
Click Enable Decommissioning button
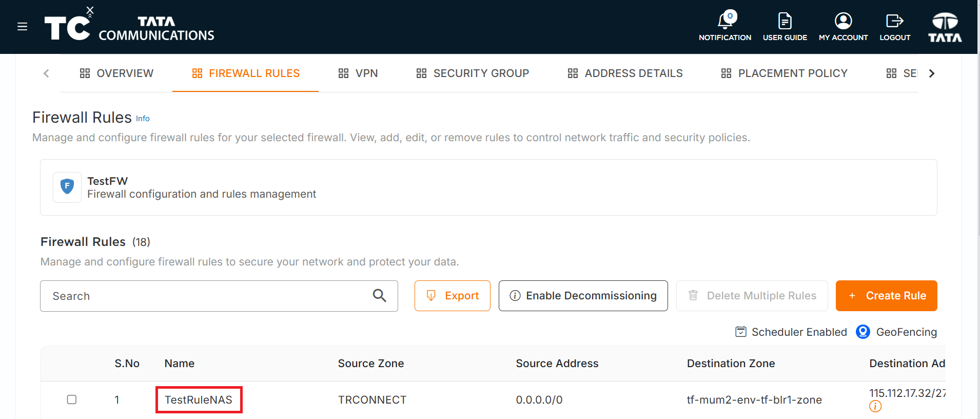(x=583, y=296)
